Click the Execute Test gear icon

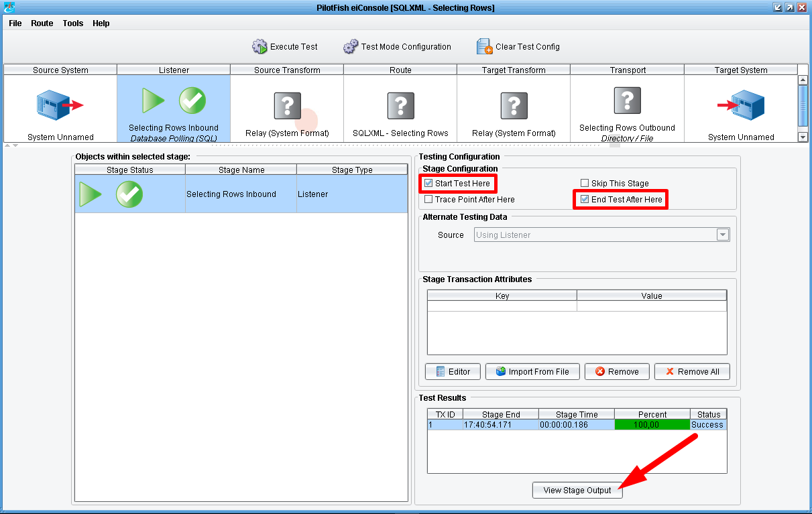click(x=259, y=47)
